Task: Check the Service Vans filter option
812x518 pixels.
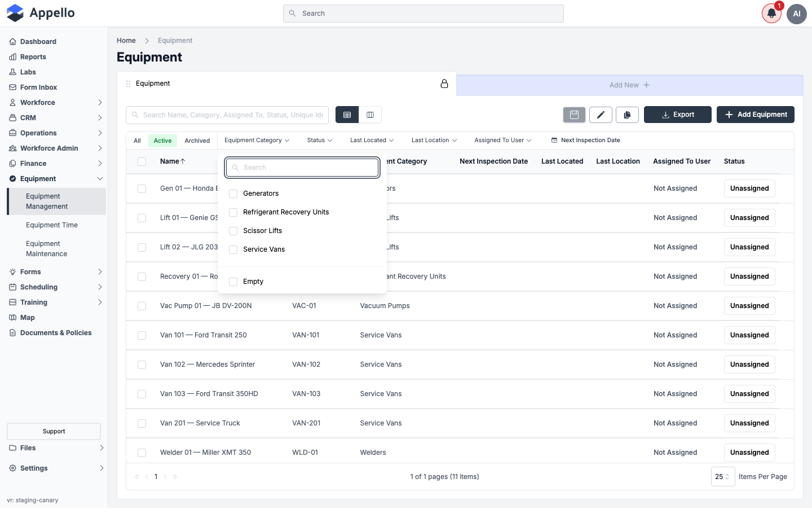Action: point(233,249)
